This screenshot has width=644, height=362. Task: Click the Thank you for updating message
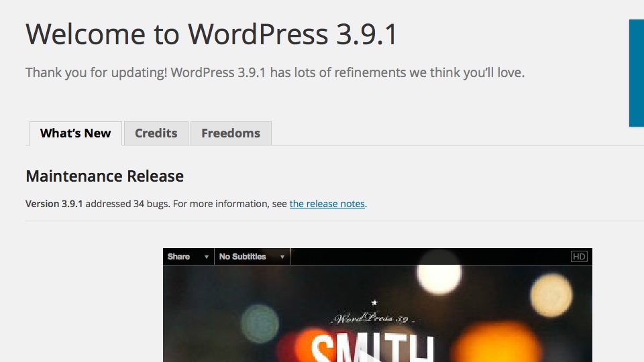point(275,72)
